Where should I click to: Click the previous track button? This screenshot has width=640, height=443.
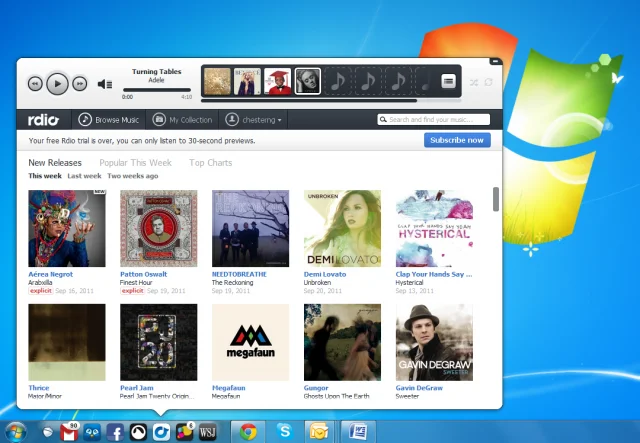35,84
